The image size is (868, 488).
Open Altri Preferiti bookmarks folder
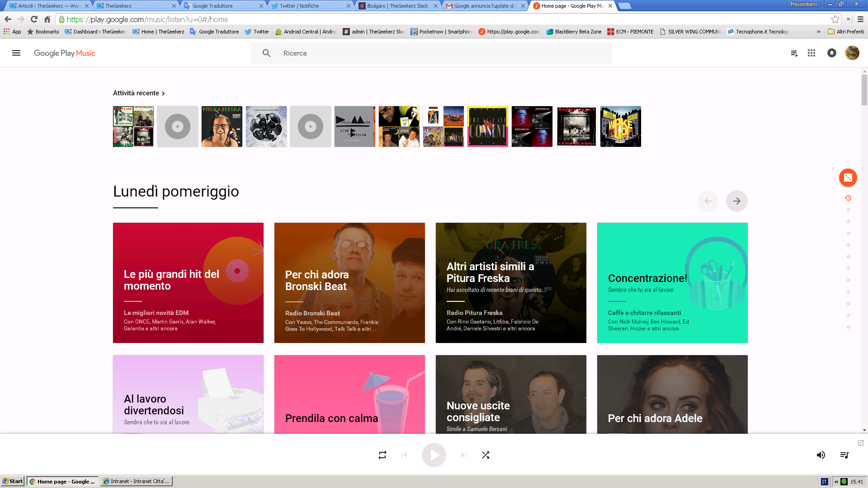pos(846,32)
